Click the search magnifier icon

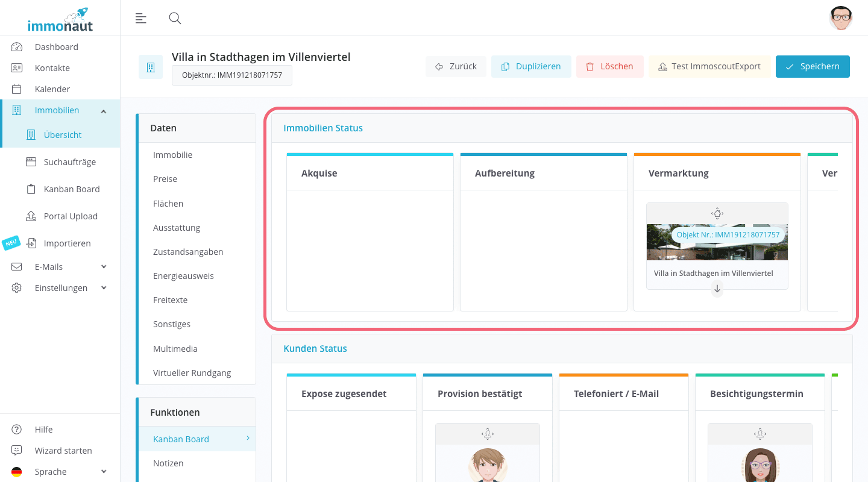tap(175, 18)
